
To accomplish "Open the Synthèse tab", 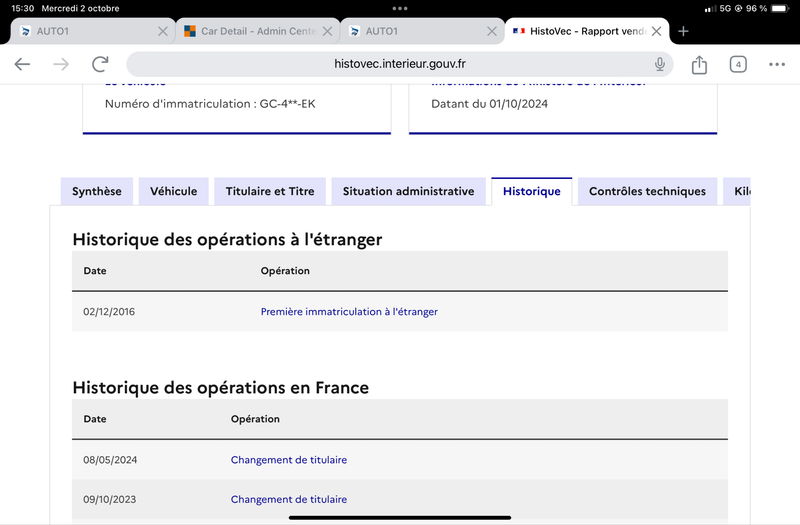I will [97, 191].
